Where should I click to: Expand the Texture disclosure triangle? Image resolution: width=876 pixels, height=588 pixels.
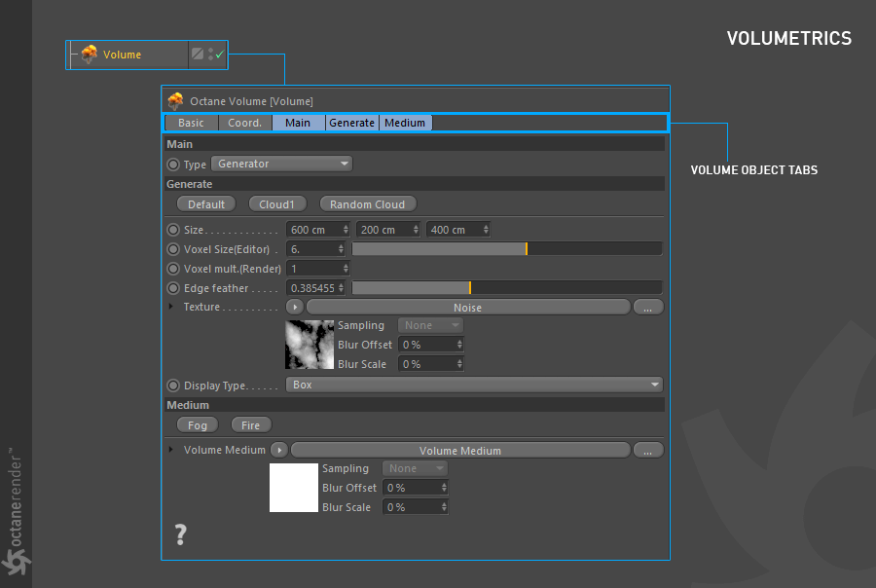(x=171, y=307)
